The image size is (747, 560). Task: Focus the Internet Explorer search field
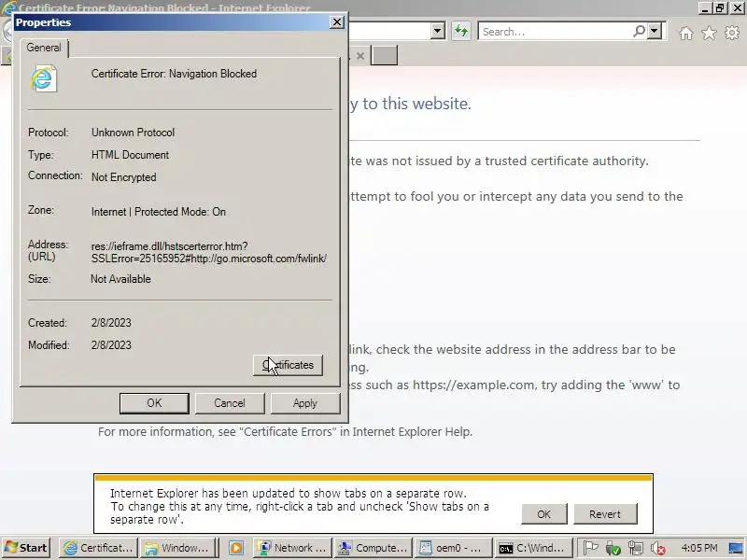click(x=555, y=32)
